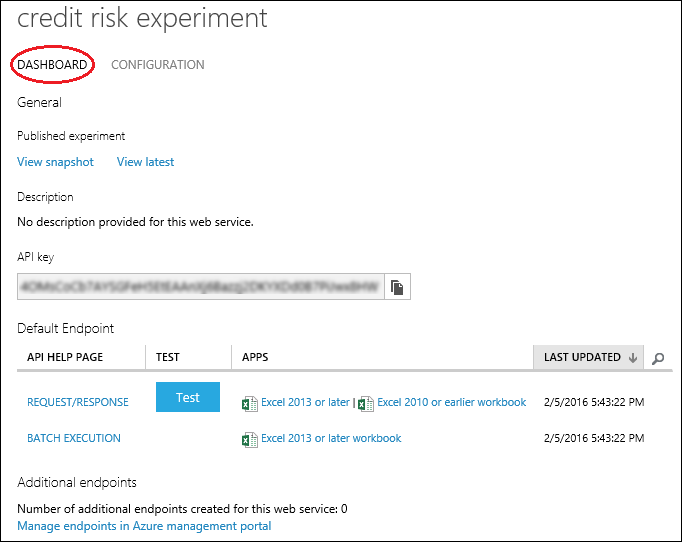Open the View latest link

pos(145,162)
